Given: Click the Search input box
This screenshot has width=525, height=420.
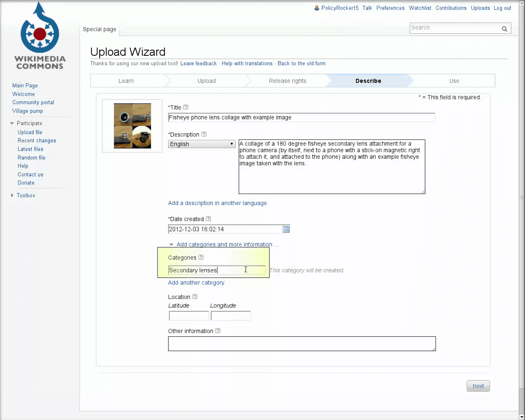Looking at the screenshot, I should (x=455, y=28).
